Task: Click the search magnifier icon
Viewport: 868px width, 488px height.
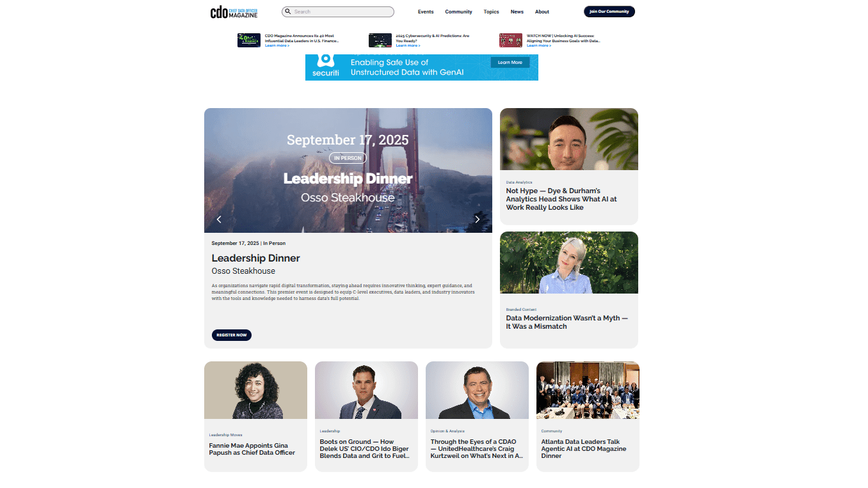Action: tap(288, 12)
